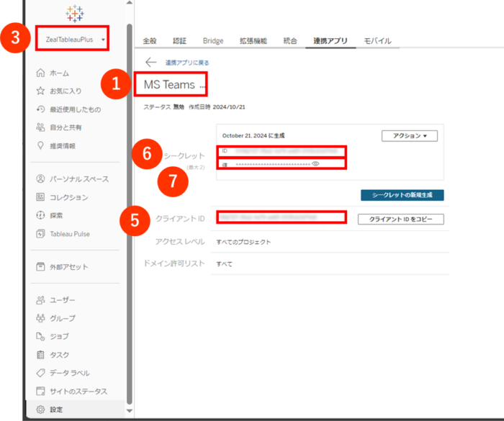Switch to the Bridge tab
Image resolution: width=504 pixels, height=421 pixels.
213,41
